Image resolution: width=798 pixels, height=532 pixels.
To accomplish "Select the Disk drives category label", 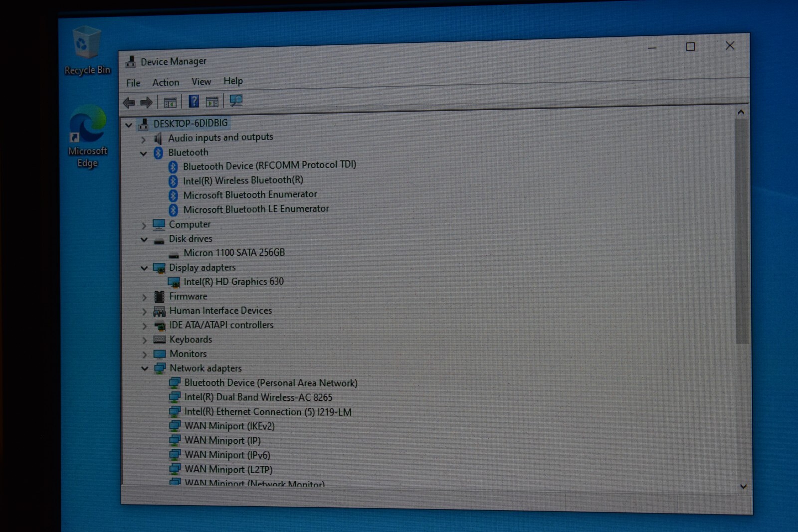I will click(x=191, y=239).
